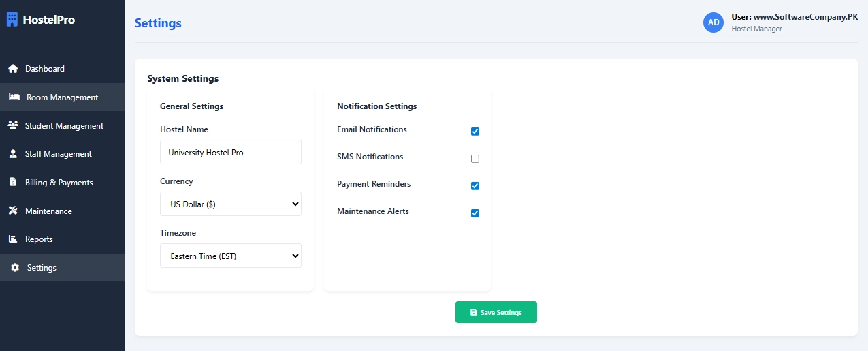
Task: Click the System Settings heading
Action: [183, 79]
